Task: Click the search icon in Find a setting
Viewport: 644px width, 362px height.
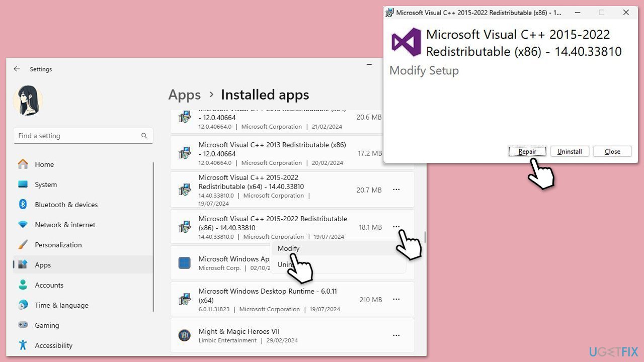Action: 144,136
